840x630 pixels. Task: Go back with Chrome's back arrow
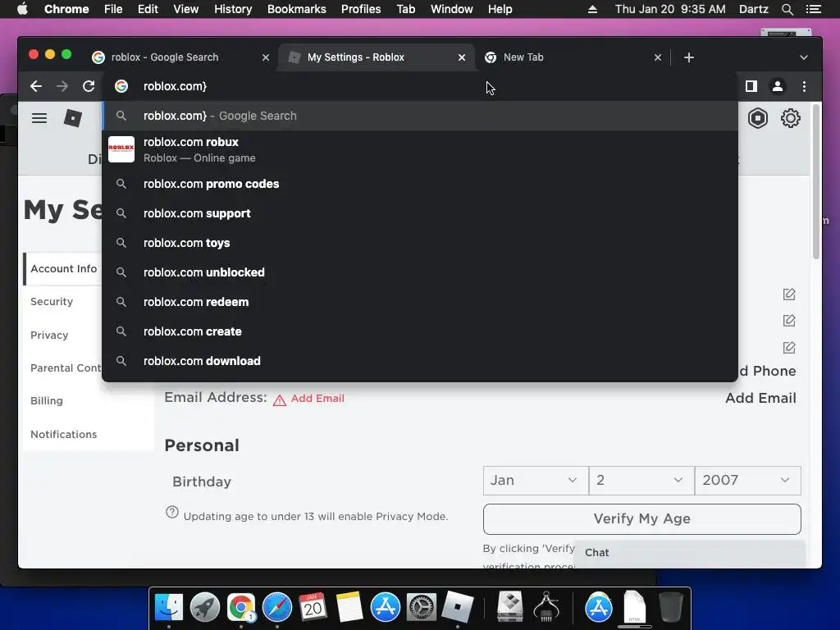[x=36, y=86]
